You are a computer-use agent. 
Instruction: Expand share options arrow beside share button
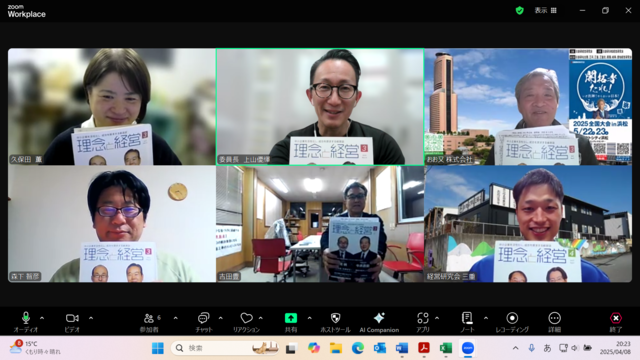(309, 318)
